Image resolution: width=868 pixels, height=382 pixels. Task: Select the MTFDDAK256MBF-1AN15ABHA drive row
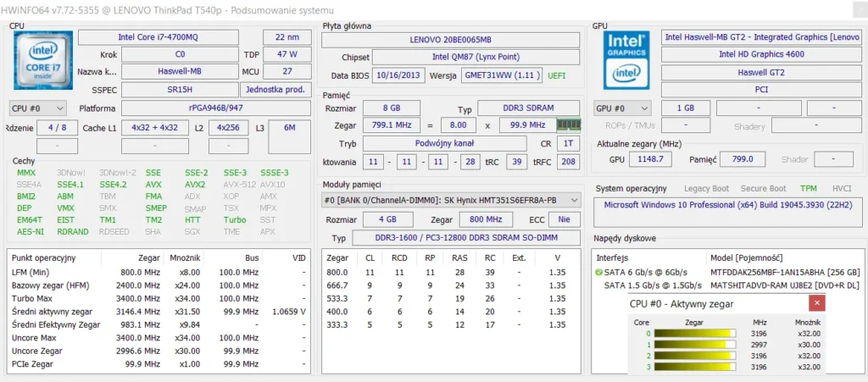tap(726, 273)
